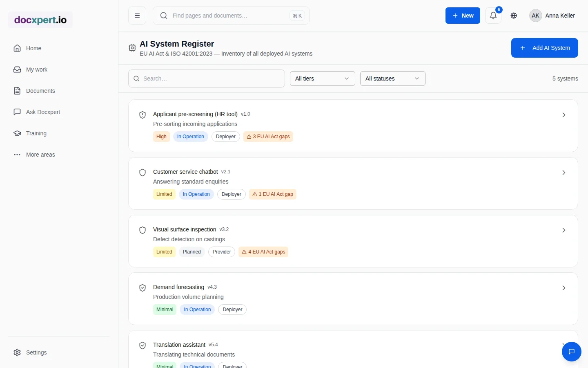Open Training in the sidebar

click(x=59, y=133)
